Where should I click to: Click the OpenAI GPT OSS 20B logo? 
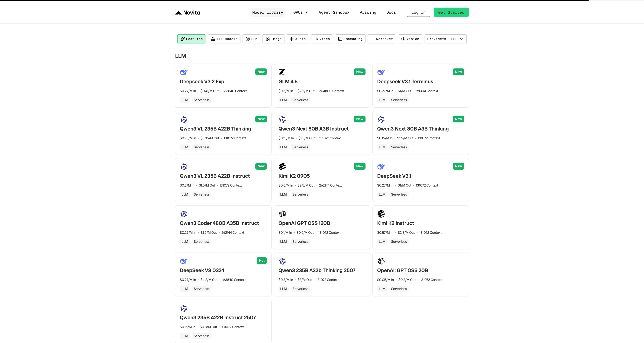click(381, 261)
